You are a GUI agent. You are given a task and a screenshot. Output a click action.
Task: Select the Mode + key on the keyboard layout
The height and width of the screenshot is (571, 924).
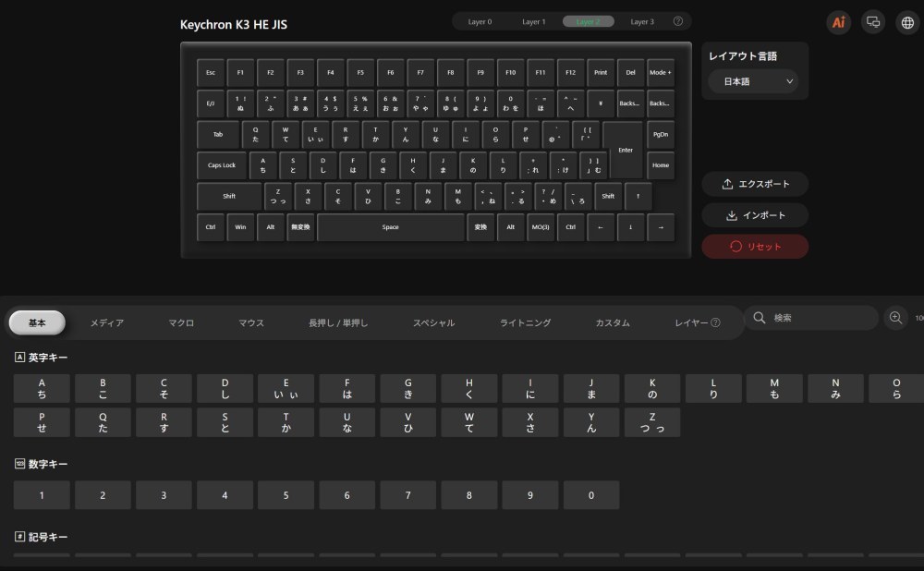point(661,72)
